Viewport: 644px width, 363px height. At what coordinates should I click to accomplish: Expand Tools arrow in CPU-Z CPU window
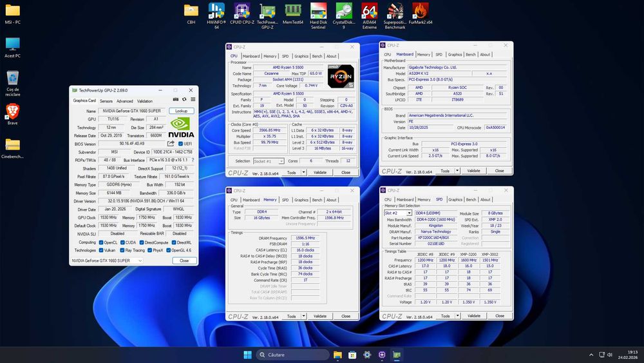[303, 173]
